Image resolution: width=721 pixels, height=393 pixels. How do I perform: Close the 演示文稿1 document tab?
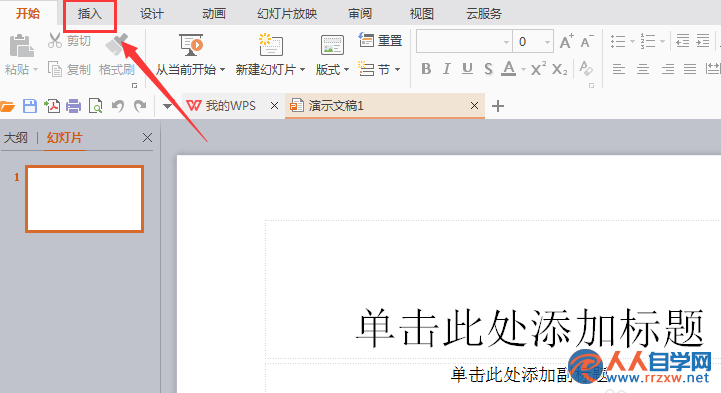point(475,106)
